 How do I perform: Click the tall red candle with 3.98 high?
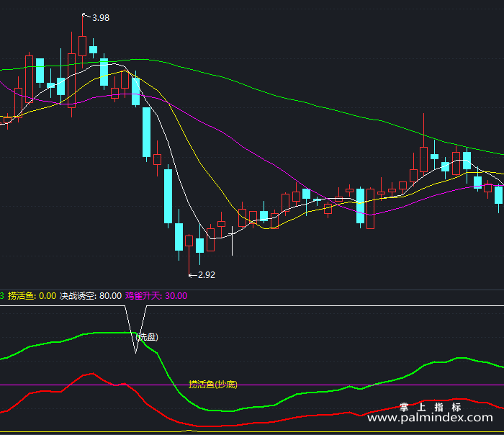pos(82,42)
